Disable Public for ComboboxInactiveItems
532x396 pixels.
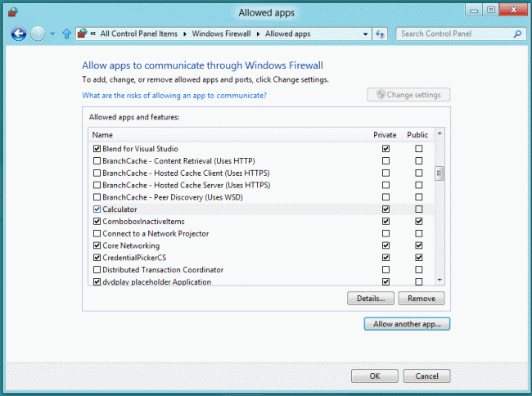tap(419, 222)
